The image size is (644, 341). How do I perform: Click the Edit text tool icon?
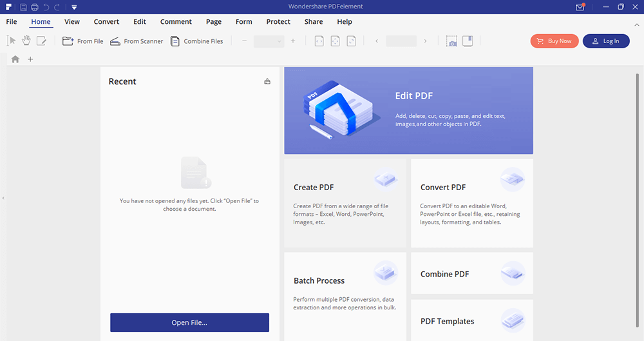pos(42,41)
